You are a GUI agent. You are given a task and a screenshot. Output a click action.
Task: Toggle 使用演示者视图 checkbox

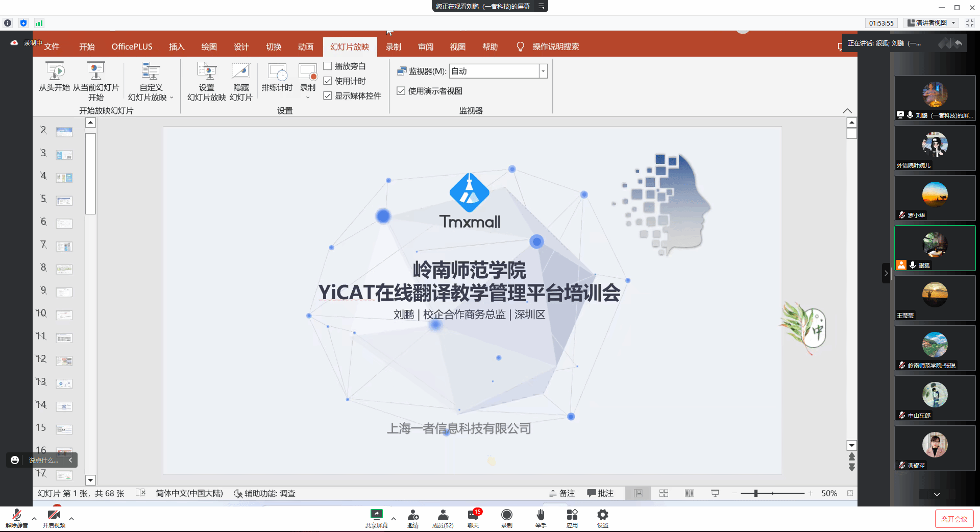(x=401, y=91)
